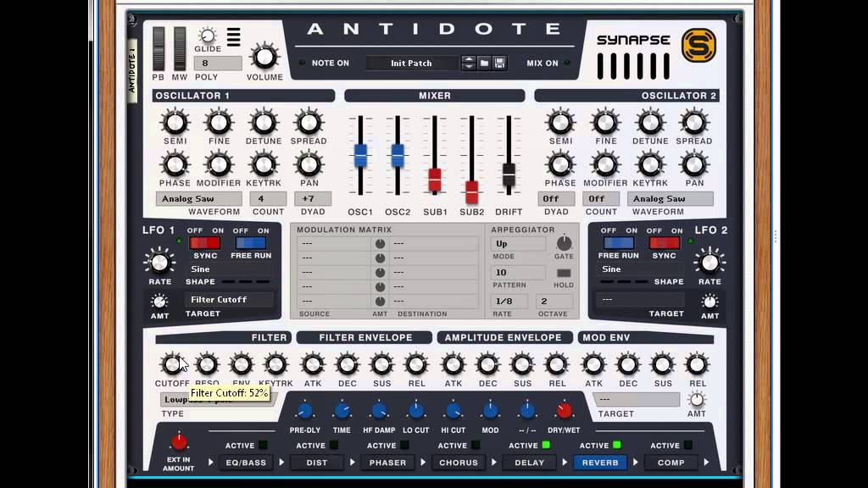This screenshot has width=868, height=488.
Task: Click the pitch bend PB wheel
Action: (159, 48)
